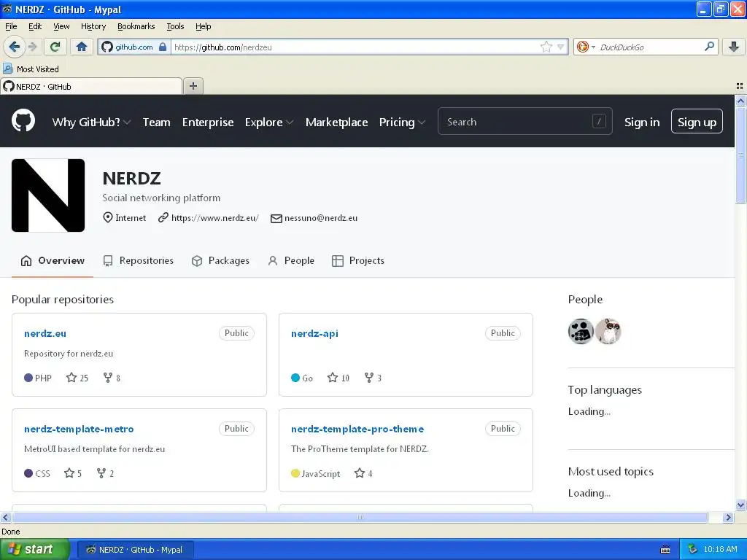
Task: Click the search magnifier icon in toolbar
Action: coord(709,47)
